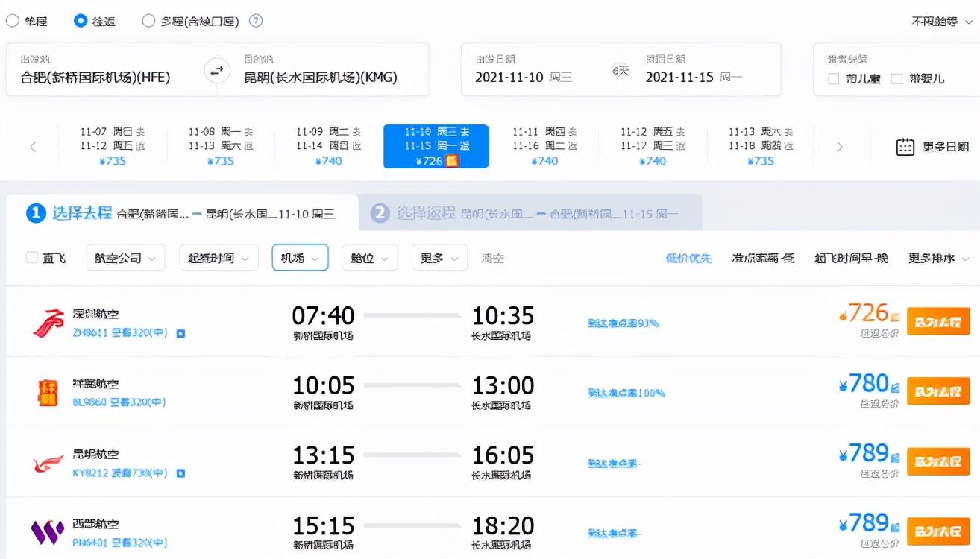
Task: Click 祥鹏航空 Lucky Air logo icon
Action: [48, 392]
